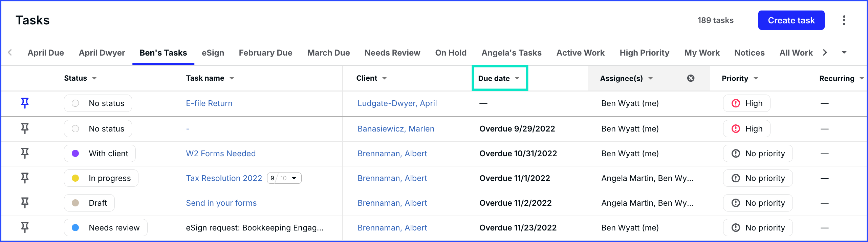Change No priority on W2 Forms Needed
868x242 pixels.
758,153
